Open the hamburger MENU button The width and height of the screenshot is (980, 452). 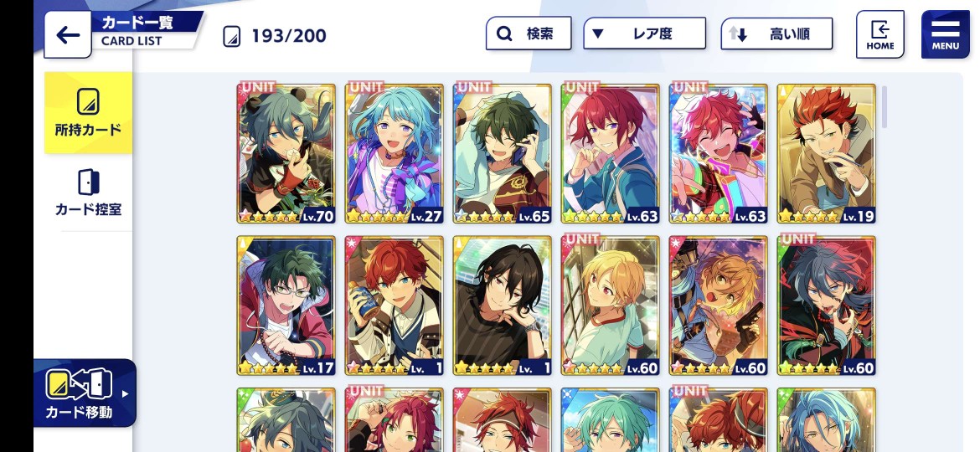tap(945, 34)
